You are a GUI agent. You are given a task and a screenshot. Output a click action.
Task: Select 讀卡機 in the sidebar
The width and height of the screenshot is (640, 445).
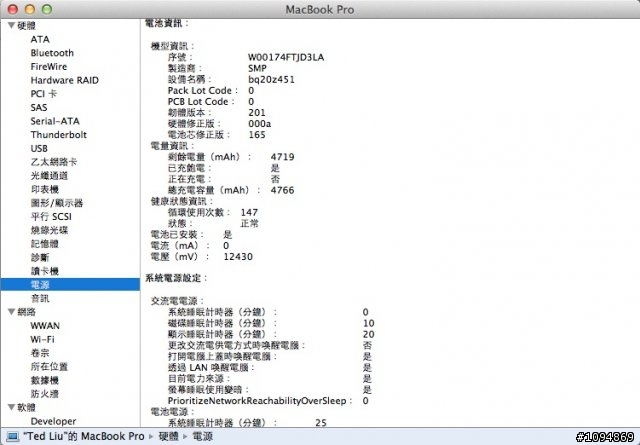(45, 271)
